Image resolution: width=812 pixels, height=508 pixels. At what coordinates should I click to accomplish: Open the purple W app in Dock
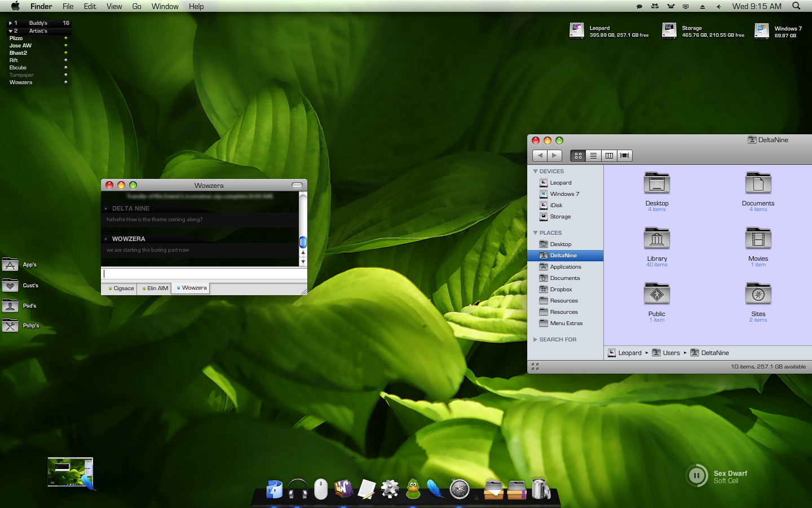pos(343,489)
